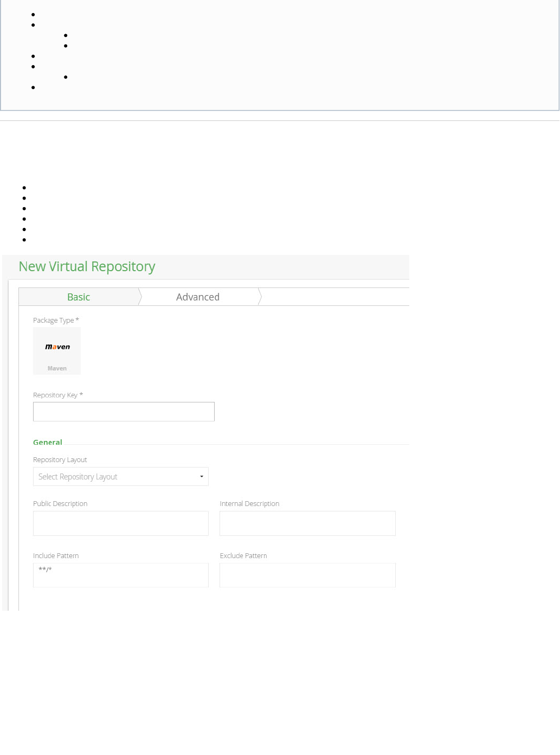Select the Maven package type tile
This screenshot has width=560, height=755.
tap(57, 350)
